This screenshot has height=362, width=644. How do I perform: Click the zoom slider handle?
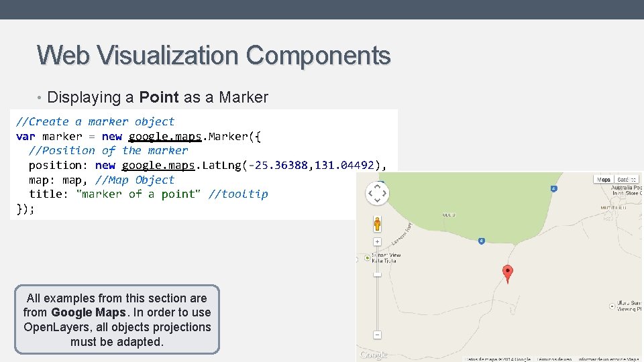(x=377, y=274)
